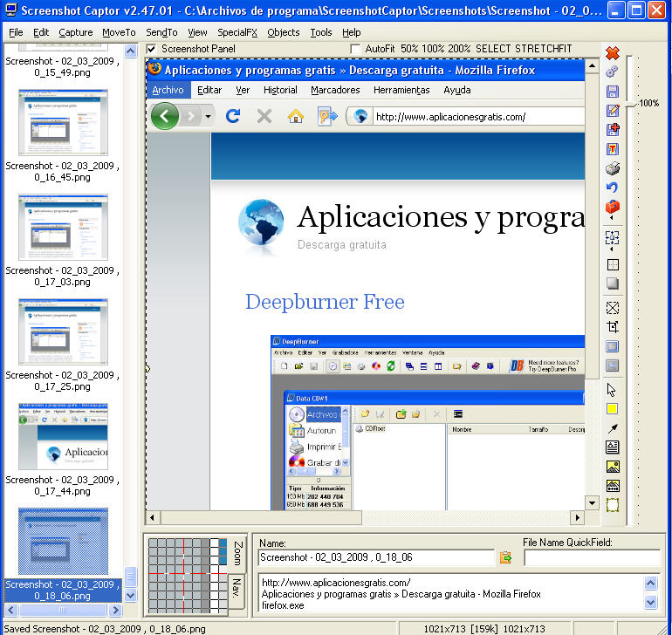Screen dimensions: 672x635
Task: Open the SpecialFX menu
Action: pos(237,32)
